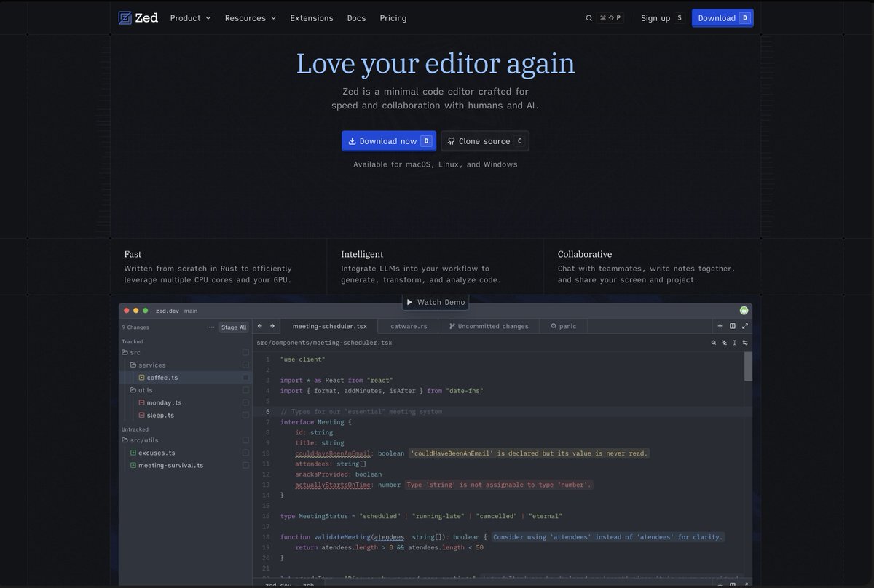Click the 'couldHaveBeenAnEmail' unused warning message

tap(529, 453)
